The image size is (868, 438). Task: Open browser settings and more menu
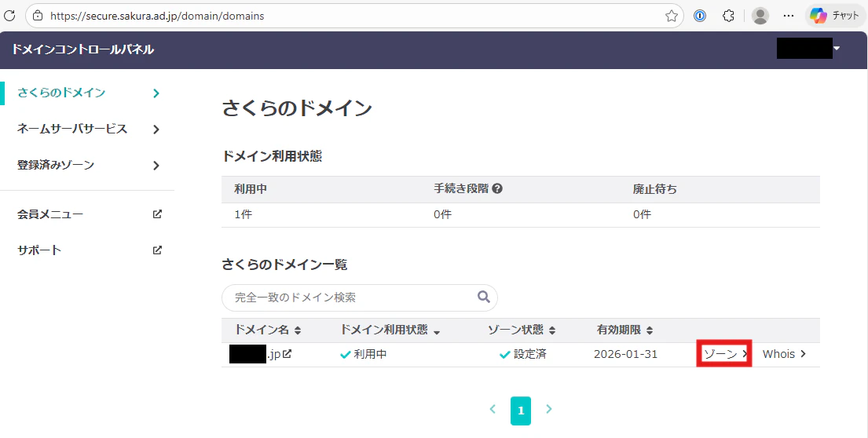point(789,16)
